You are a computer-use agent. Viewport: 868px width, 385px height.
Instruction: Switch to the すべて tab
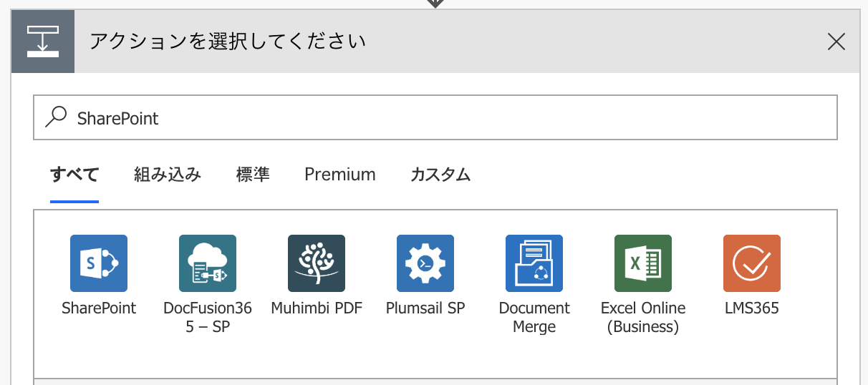point(74,174)
